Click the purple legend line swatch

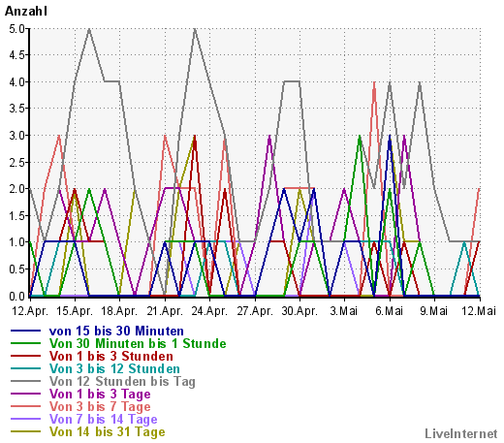coord(25,394)
